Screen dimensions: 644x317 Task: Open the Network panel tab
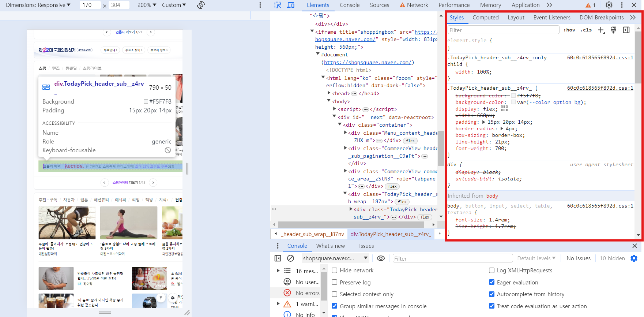414,5
